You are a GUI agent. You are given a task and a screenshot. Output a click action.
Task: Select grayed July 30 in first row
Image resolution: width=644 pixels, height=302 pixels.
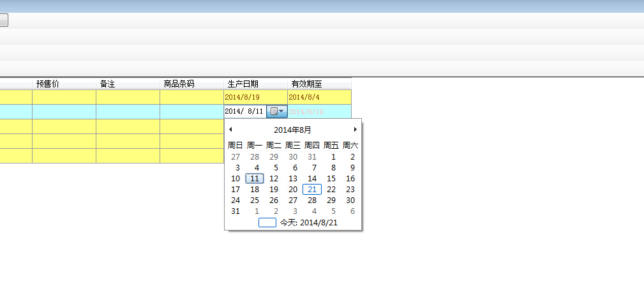tap(293, 157)
